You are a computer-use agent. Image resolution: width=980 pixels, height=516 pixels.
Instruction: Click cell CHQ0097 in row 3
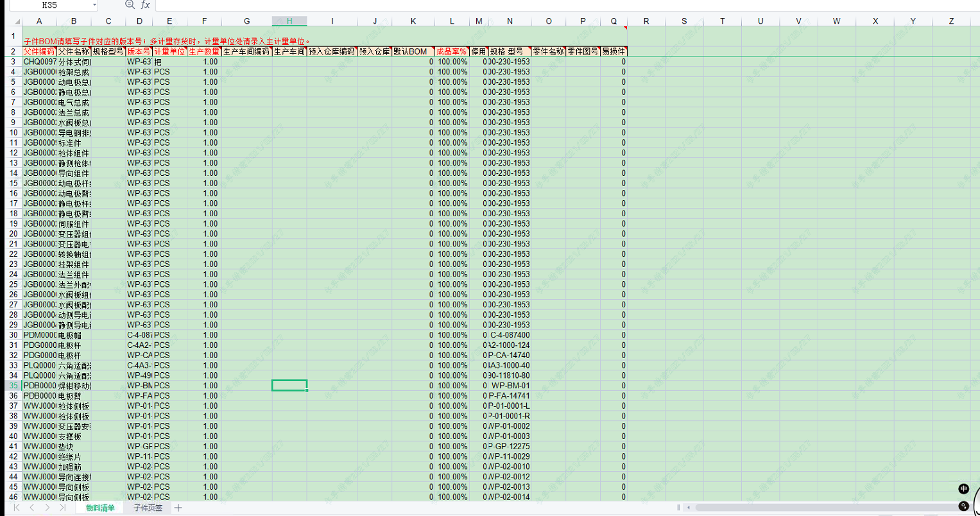[x=39, y=62]
